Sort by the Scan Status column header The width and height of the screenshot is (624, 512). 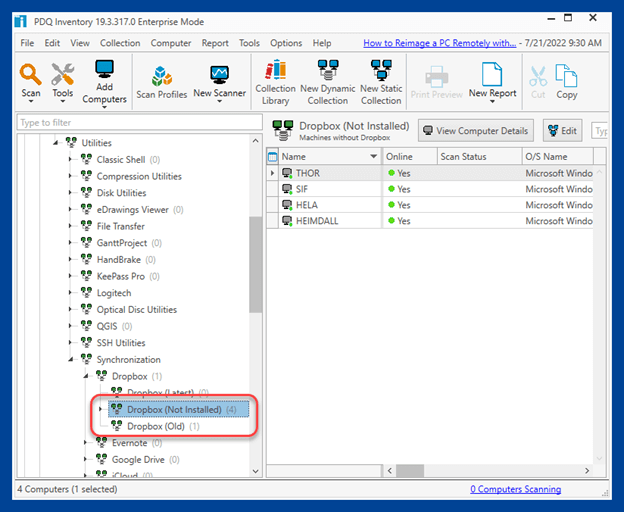pyautogui.click(x=480, y=156)
